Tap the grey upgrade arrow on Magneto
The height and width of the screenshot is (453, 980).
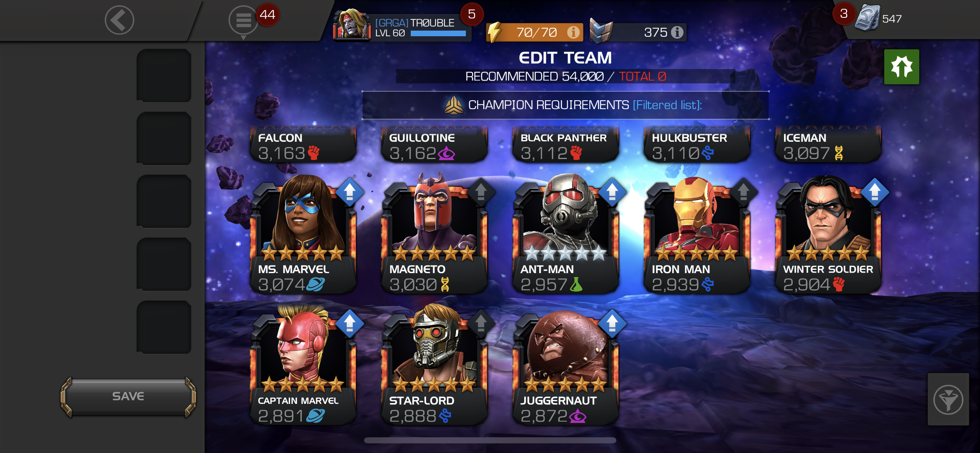click(x=481, y=192)
